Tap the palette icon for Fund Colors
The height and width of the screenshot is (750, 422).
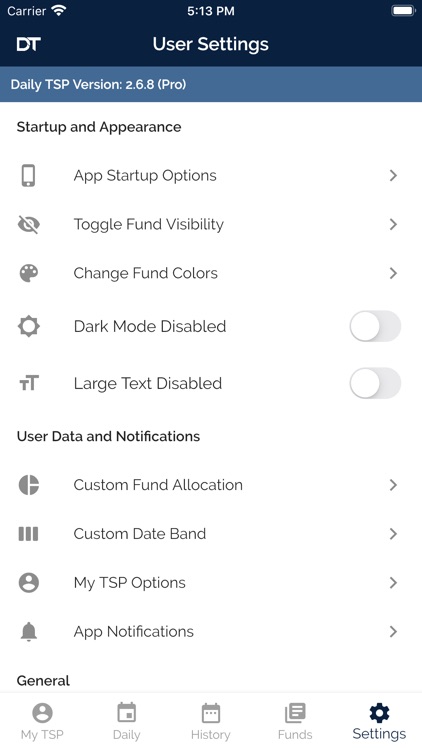[28, 273]
